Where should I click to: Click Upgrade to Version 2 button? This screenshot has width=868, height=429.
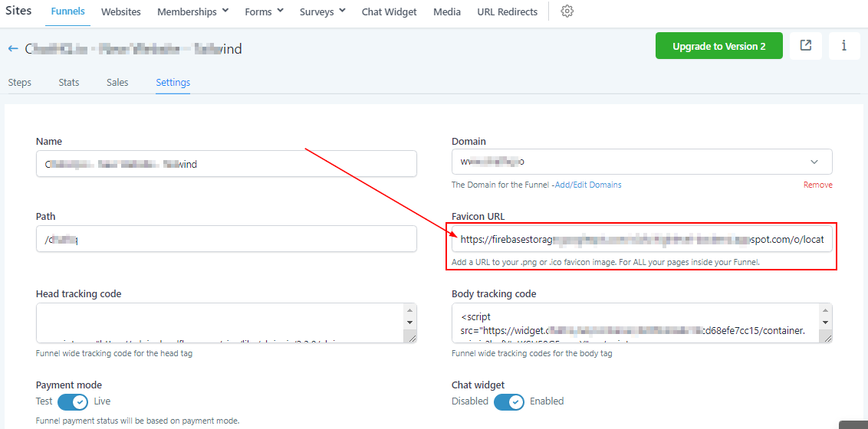point(718,46)
